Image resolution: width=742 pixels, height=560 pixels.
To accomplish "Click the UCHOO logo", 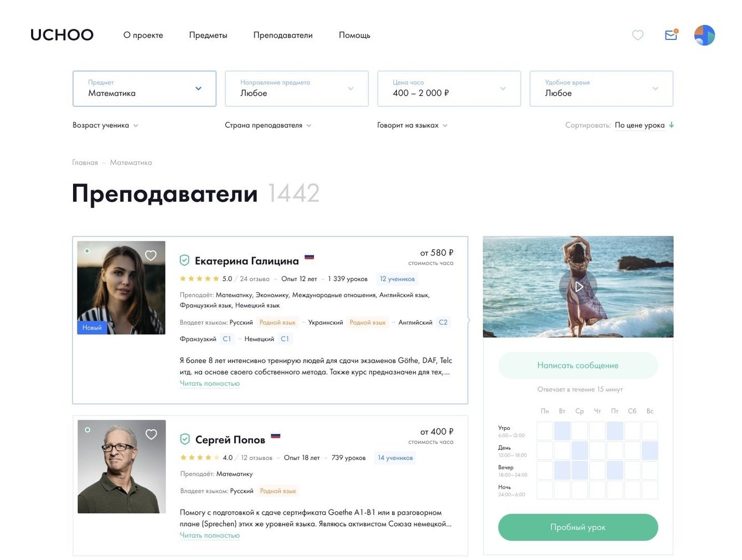I will (x=62, y=35).
